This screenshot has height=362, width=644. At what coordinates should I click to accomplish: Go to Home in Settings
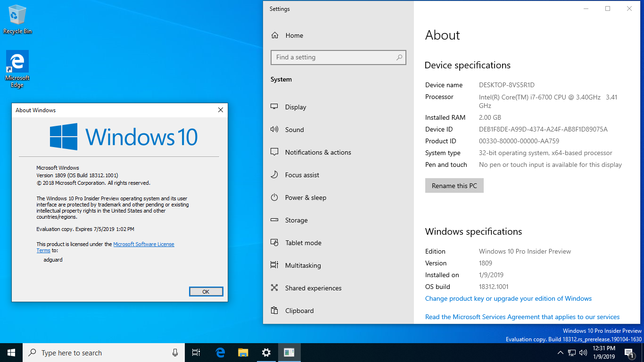[338, 35]
